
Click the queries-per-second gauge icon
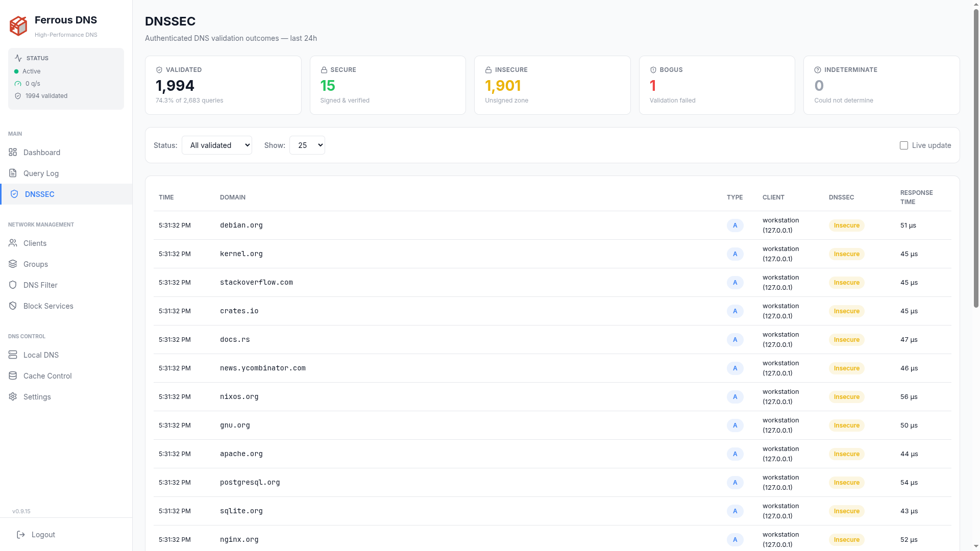pos(18,84)
